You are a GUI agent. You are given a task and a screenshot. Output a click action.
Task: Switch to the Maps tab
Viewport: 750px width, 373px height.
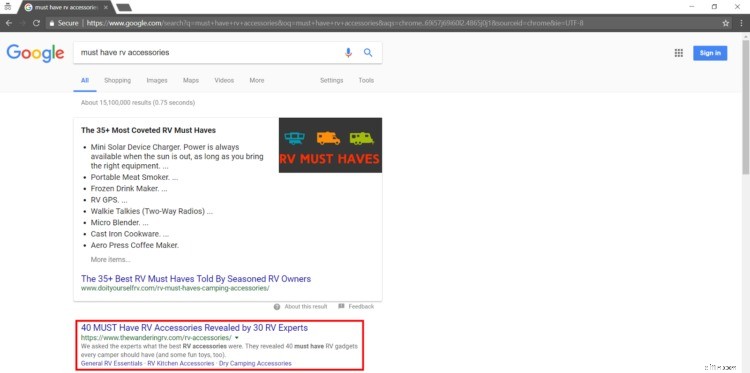[x=191, y=80]
